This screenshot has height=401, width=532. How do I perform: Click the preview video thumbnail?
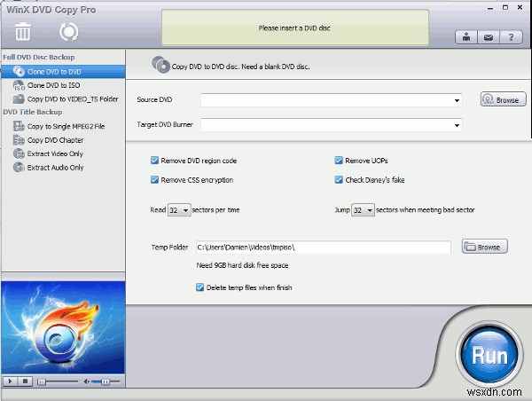[x=63, y=327]
